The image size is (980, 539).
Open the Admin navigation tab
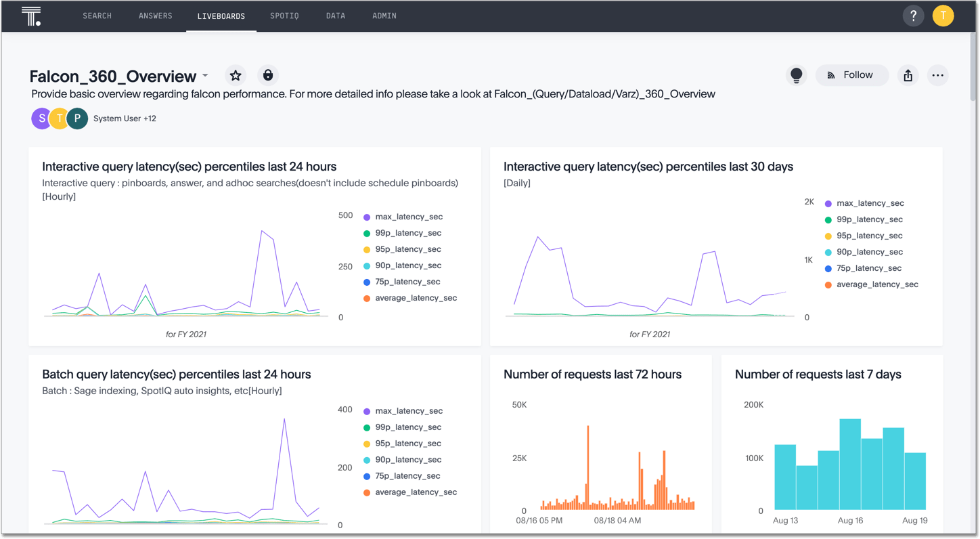384,16
